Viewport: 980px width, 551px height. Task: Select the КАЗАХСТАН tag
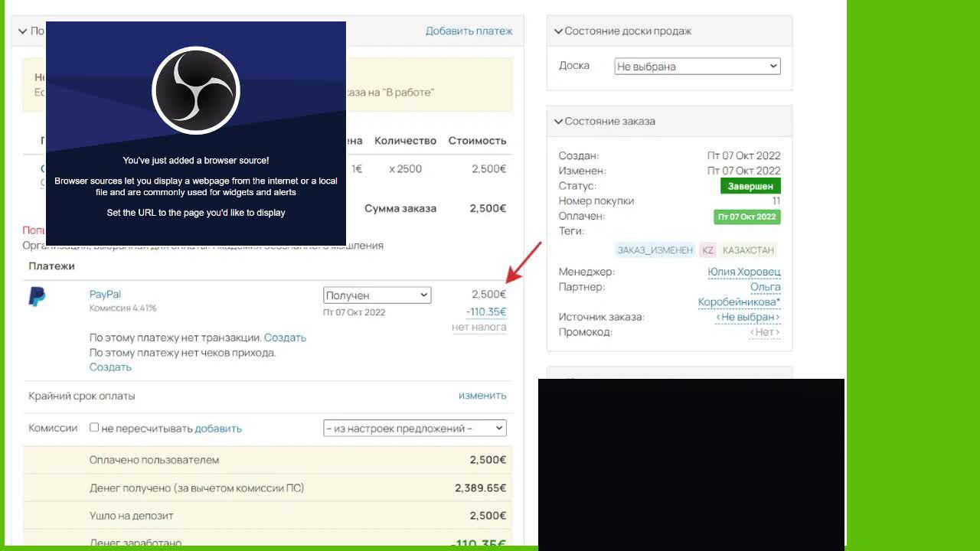pos(748,250)
